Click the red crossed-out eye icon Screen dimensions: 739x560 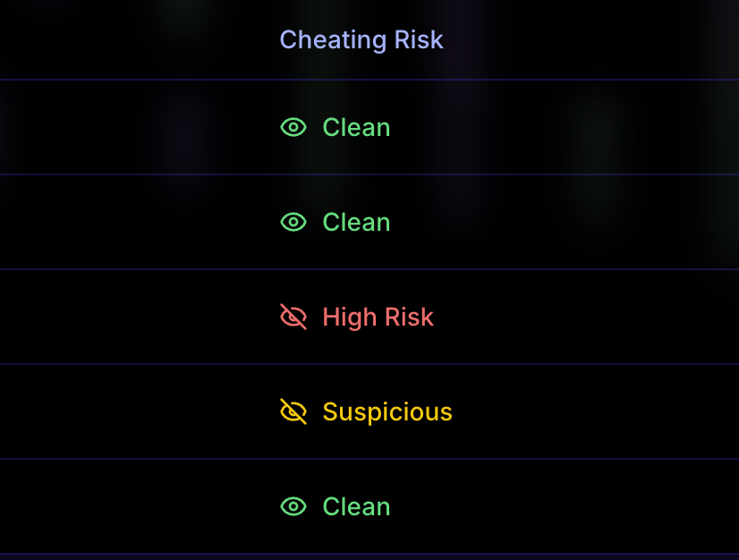coord(293,317)
